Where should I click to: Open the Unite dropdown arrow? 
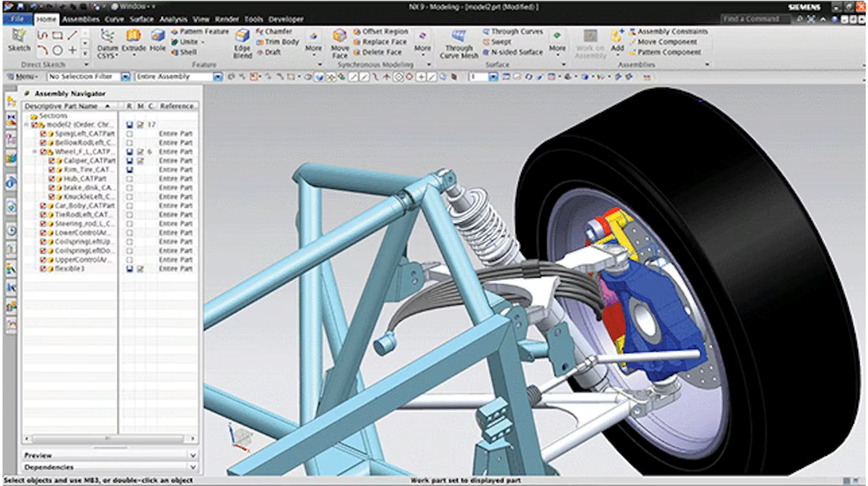tap(203, 42)
